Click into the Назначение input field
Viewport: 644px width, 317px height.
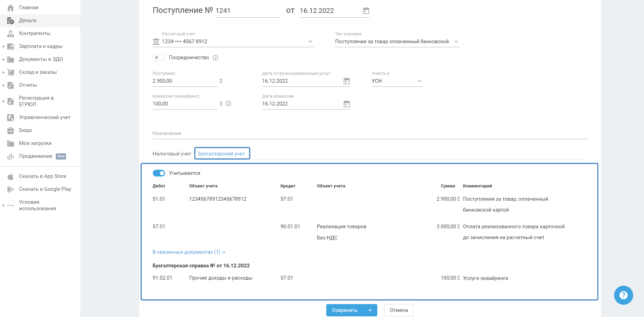click(369, 133)
